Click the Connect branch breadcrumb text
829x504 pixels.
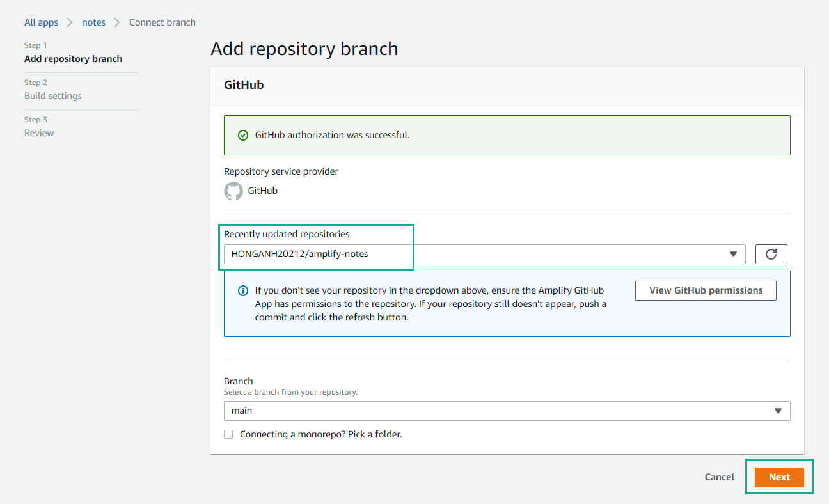tap(162, 22)
